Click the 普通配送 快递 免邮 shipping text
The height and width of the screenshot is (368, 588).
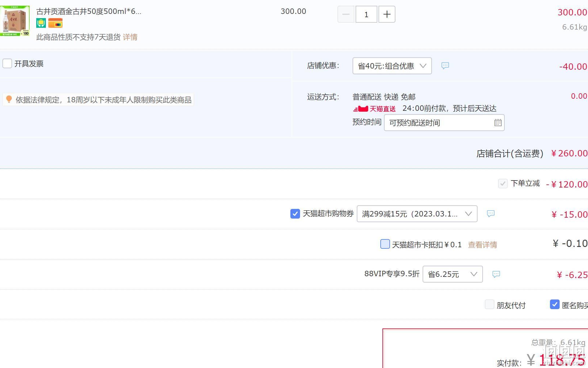coord(384,97)
